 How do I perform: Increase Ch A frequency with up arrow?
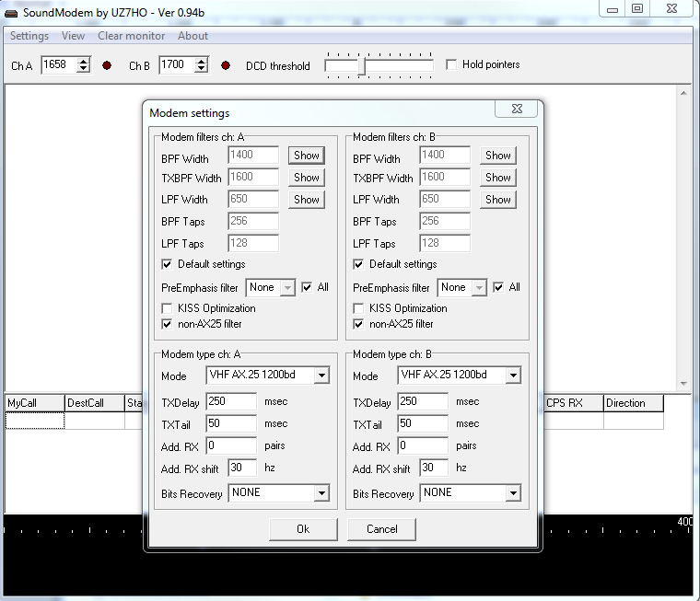click(x=84, y=61)
